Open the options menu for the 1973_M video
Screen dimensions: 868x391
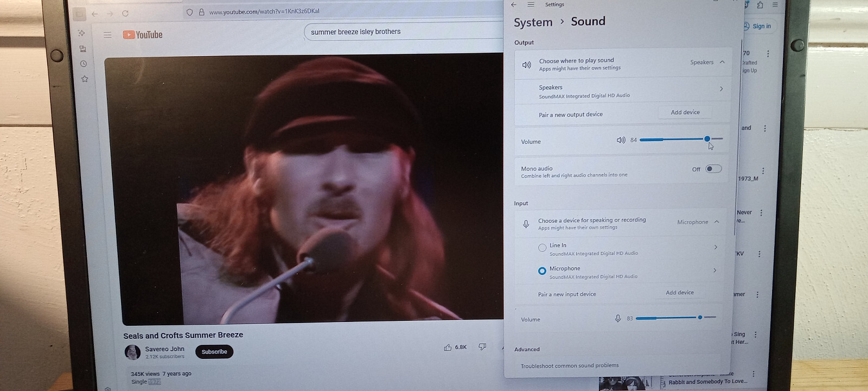point(763,171)
